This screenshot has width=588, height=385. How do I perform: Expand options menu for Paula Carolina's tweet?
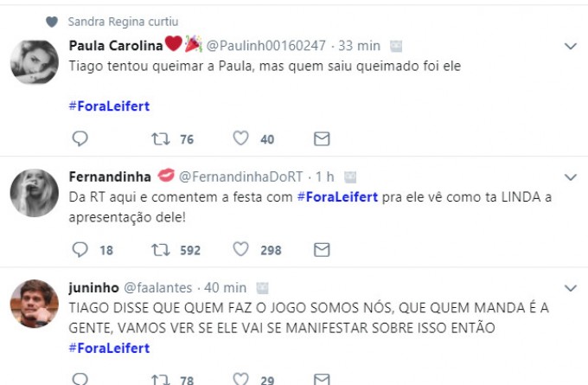(570, 45)
